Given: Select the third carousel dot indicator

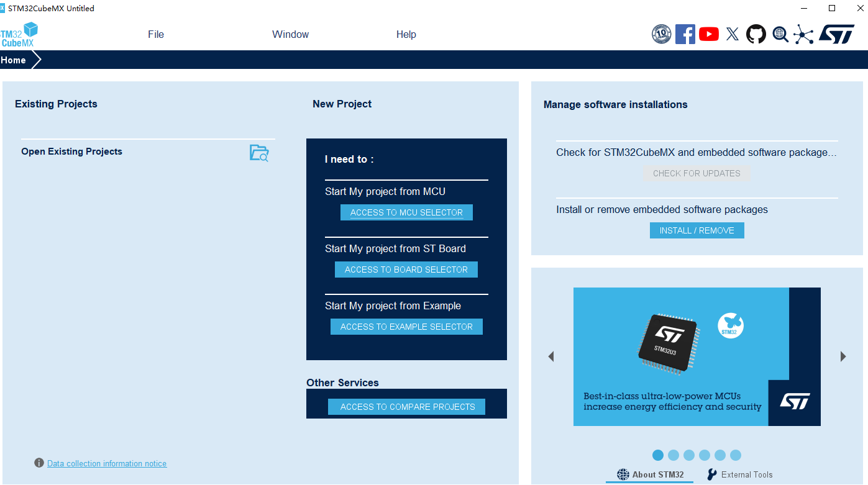Looking at the screenshot, I should [689, 455].
